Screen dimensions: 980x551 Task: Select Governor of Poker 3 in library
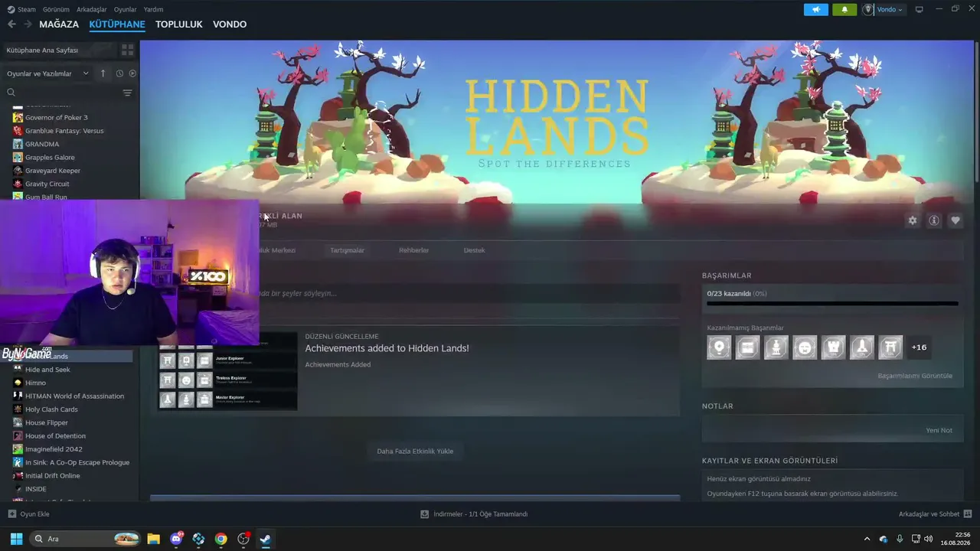pyautogui.click(x=56, y=118)
